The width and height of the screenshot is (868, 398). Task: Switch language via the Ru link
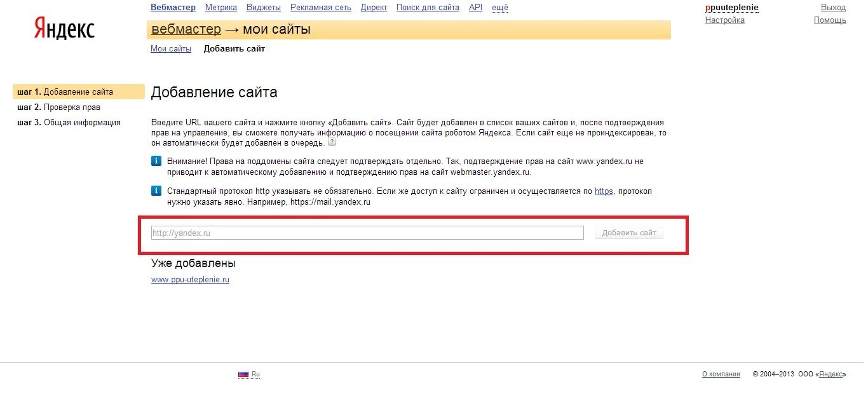(256, 374)
